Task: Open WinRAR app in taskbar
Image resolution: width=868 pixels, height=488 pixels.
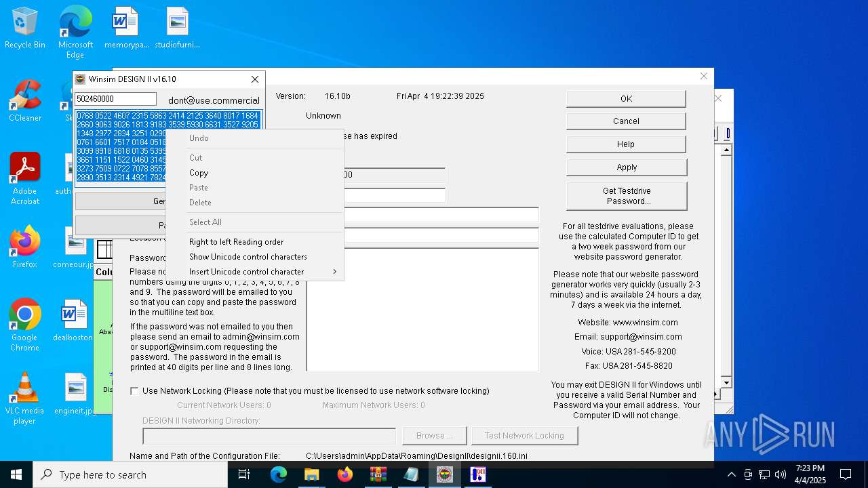Action: (x=378, y=474)
